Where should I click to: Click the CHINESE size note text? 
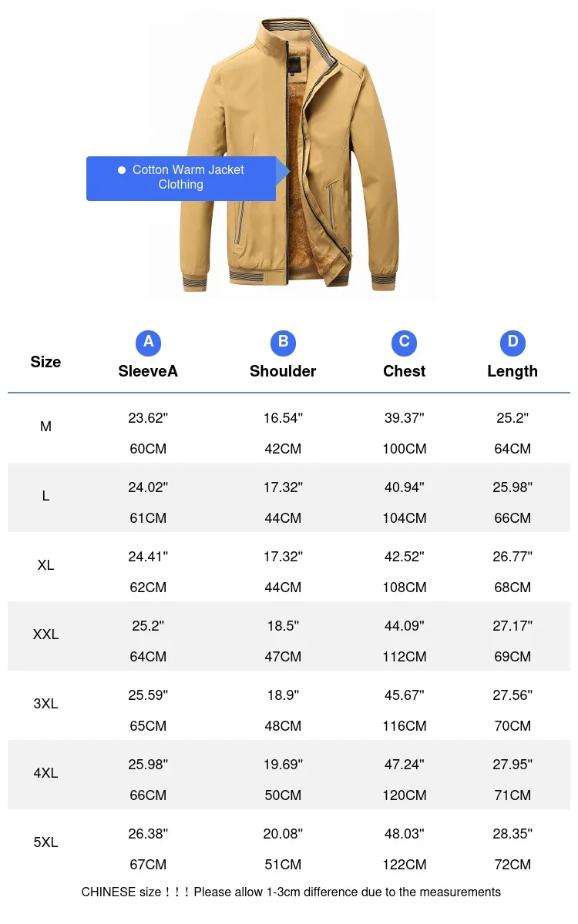[x=291, y=892]
